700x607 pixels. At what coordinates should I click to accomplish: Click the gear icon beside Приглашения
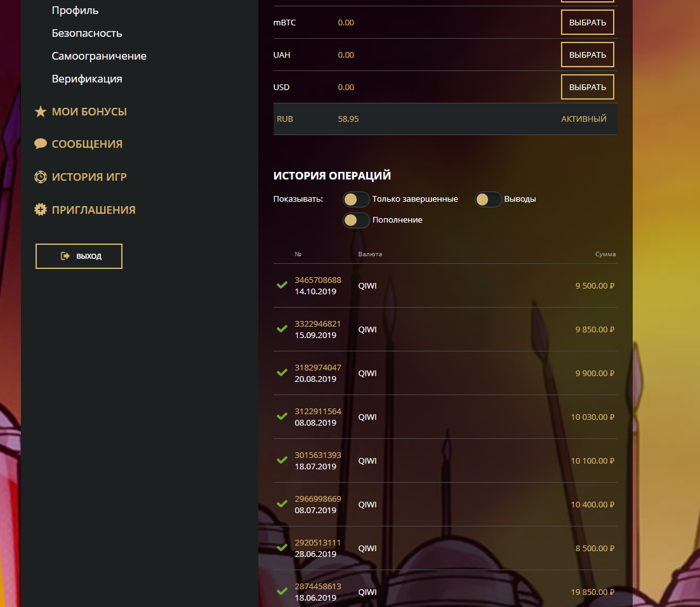coord(41,210)
